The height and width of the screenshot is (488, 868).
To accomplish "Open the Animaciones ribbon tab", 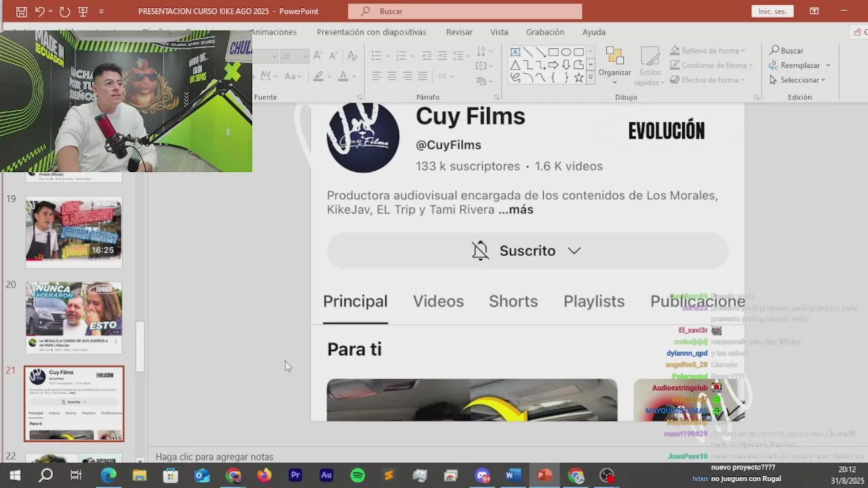I will coord(273,32).
